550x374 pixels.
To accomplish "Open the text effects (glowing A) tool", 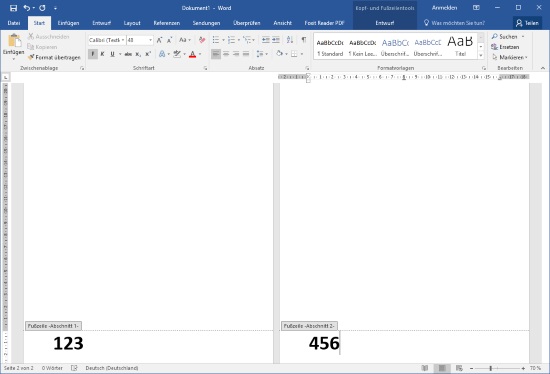I will tap(162, 54).
